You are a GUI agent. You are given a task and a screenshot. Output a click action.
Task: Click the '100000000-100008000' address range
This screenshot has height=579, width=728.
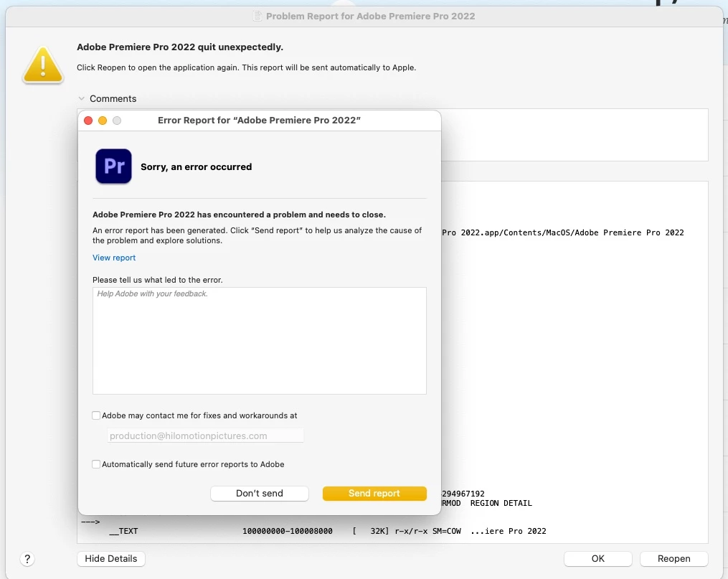[288, 531]
